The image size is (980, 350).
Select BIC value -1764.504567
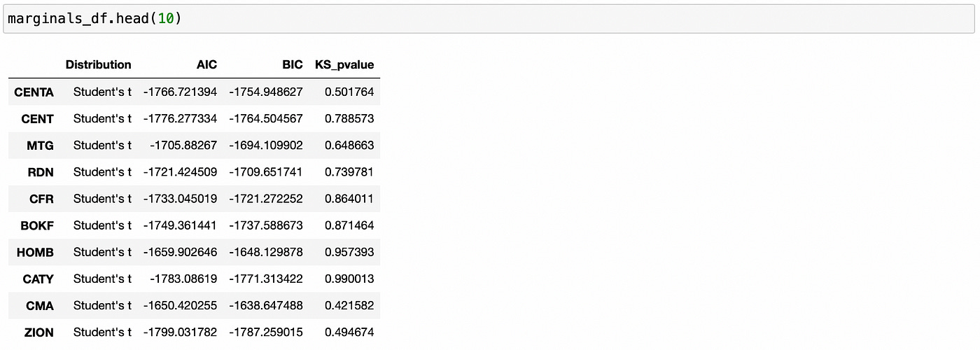tap(266, 118)
